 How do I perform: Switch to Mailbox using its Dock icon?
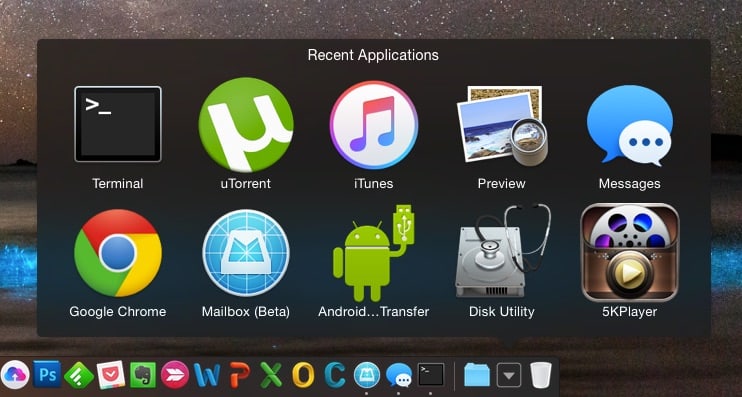(367, 375)
